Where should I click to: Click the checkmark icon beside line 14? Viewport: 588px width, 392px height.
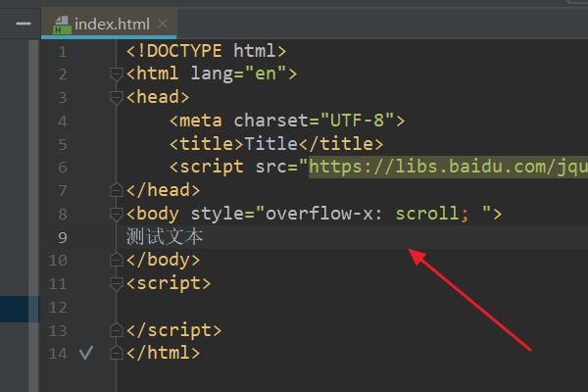85,353
